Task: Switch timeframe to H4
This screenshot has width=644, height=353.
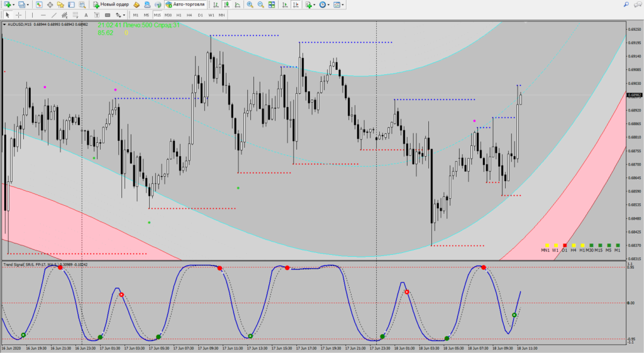Action: coord(189,14)
